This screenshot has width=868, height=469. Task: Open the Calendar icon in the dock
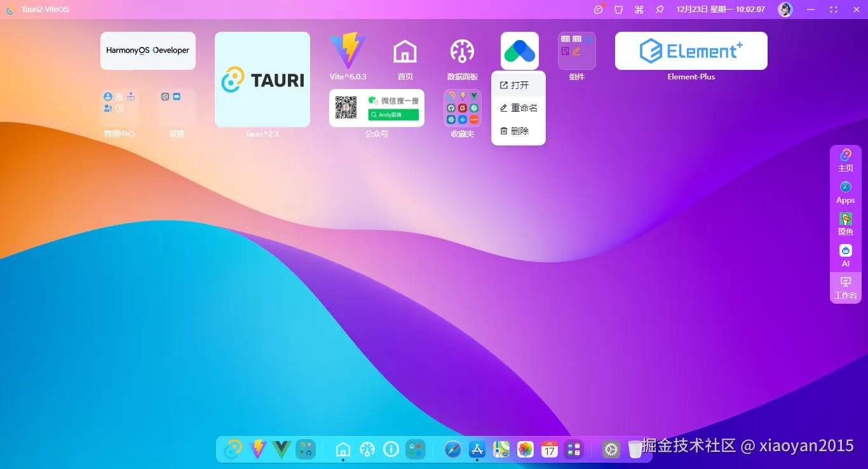pos(550,449)
